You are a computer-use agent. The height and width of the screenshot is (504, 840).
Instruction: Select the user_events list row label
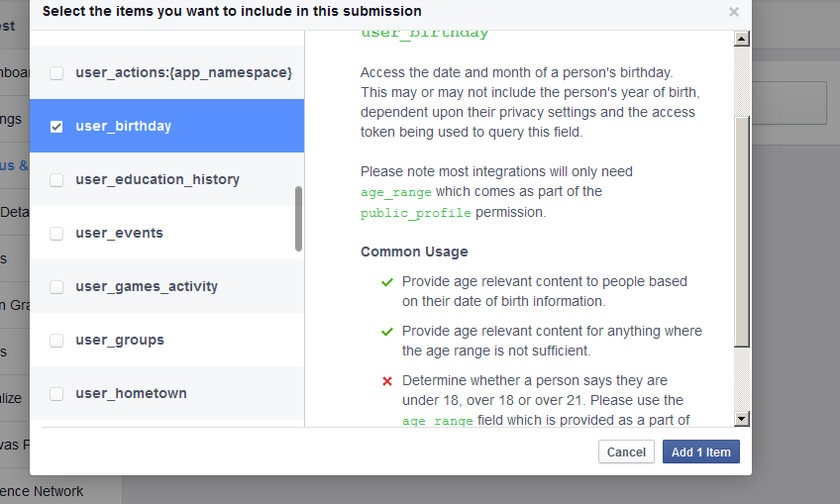tap(119, 234)
